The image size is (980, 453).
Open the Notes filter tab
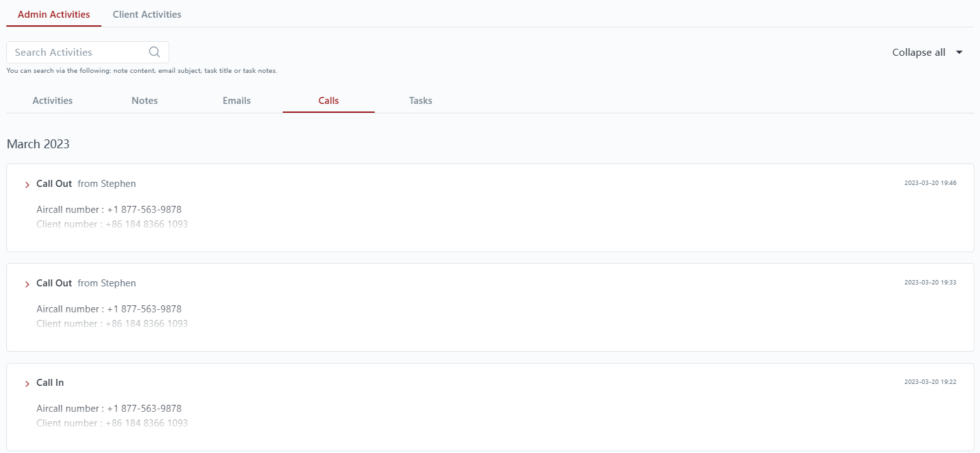[x=145, y=101]
